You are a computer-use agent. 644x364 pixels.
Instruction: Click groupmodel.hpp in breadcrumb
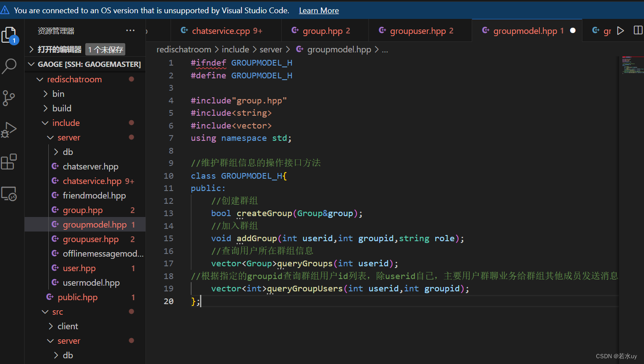[339, 49]
